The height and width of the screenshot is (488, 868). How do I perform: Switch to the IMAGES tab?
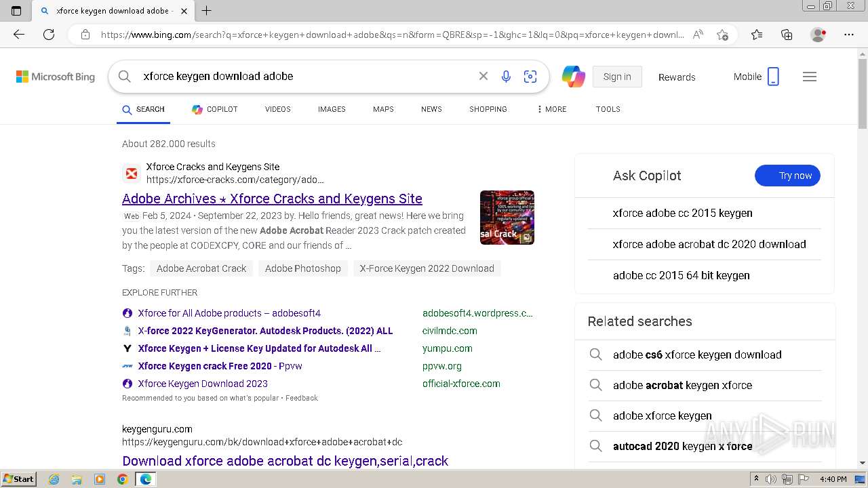332,109
